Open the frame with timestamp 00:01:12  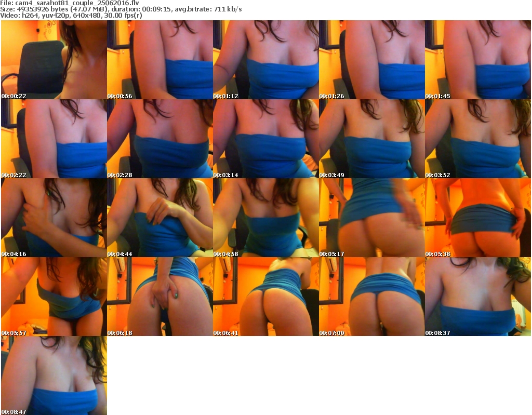[x=266, y=60]
